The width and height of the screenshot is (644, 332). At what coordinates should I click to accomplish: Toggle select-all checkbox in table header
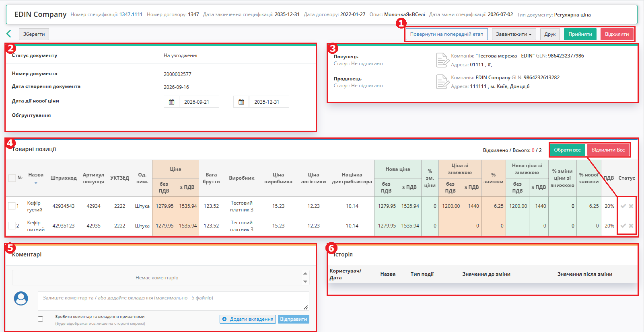pyautogui.click(x=12, y=178)
